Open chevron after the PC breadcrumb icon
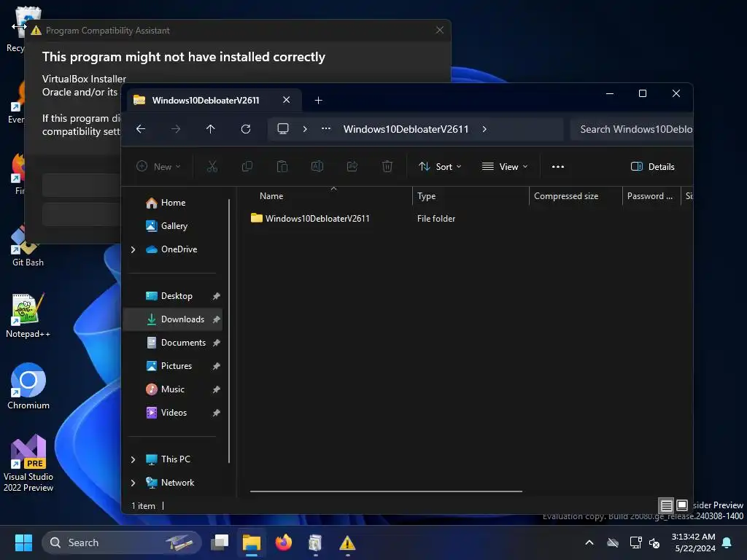Screen dimensions: 747x560 pyautogui.click(x=305, y=129)
